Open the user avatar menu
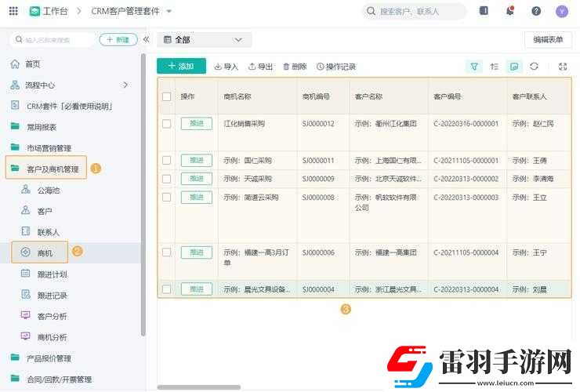Viewport: 580px width, 392px height. click(x=561, y=12)
